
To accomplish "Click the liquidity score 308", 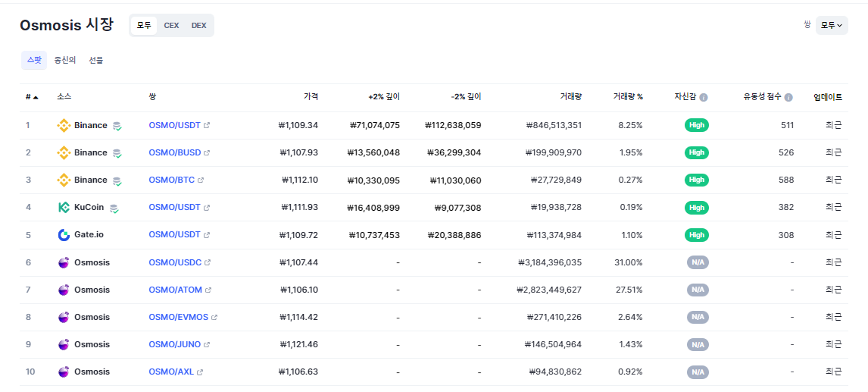I will click(787, 235).
